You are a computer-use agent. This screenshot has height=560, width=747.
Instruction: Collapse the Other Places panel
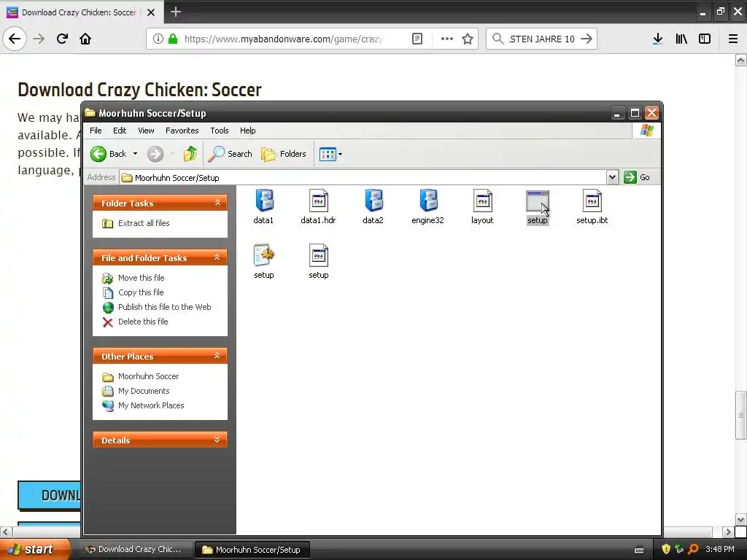(217, 356)
